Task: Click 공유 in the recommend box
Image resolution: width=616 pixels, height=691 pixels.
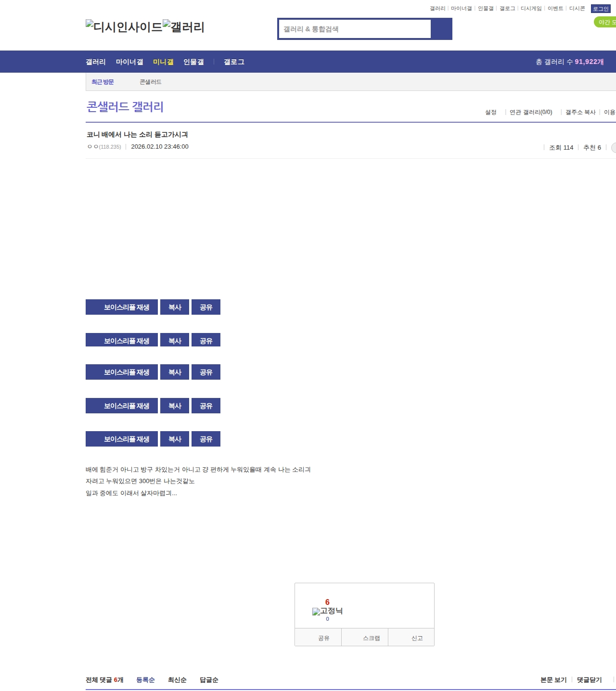Action: [318, 638]
